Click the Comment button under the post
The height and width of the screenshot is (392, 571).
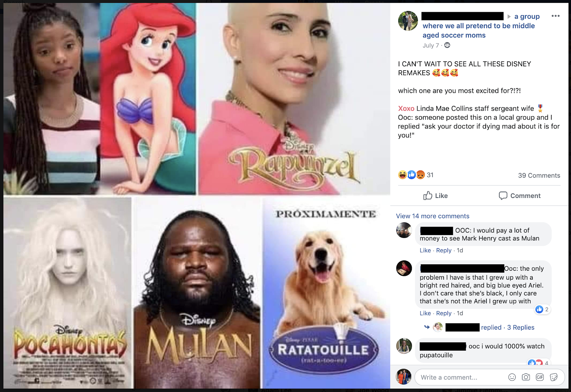520,195
